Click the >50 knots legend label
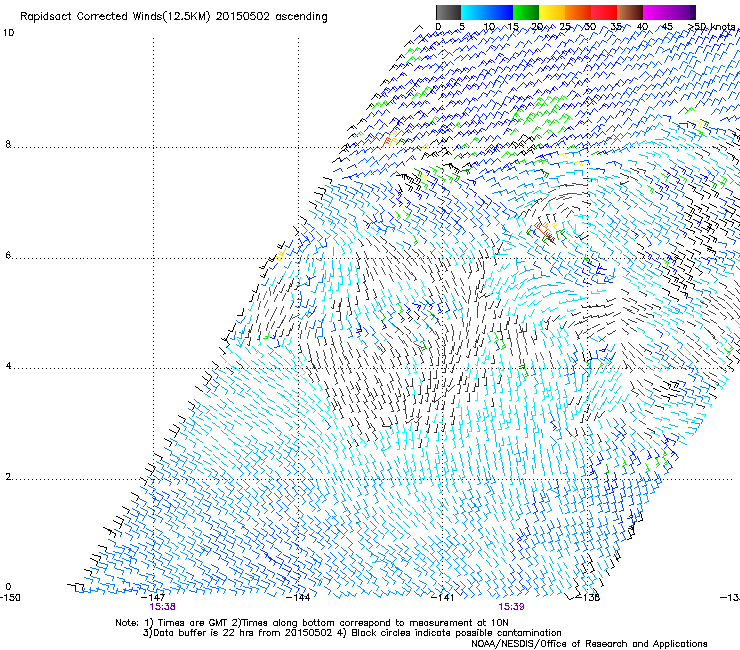 [x=711, y=26]
